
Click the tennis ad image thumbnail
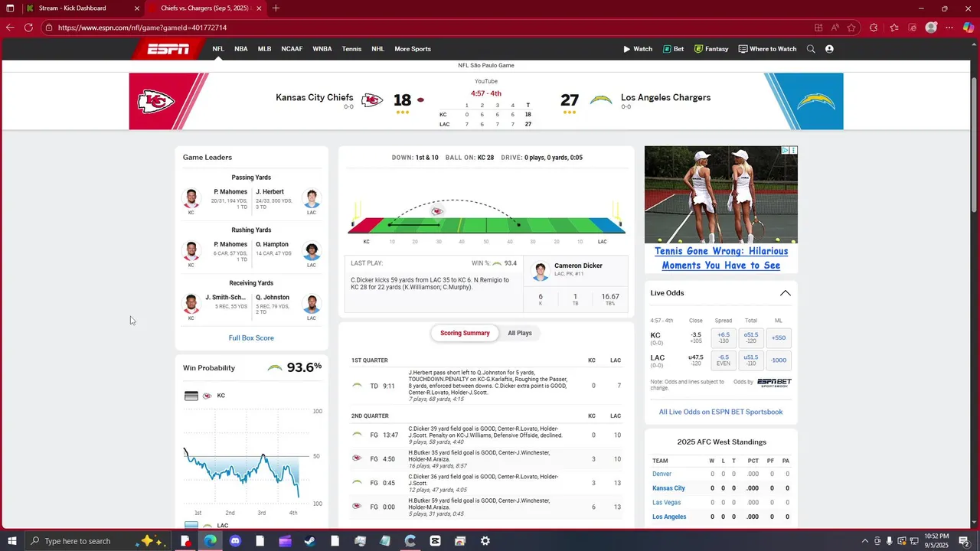coord(721,194)
